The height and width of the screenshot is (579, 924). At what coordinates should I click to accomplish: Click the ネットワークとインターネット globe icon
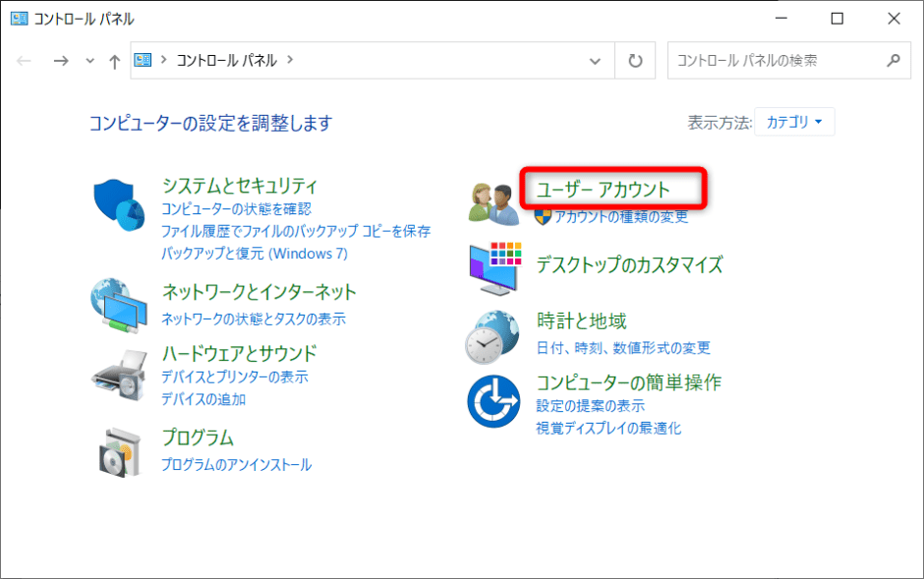coord(119,305)
